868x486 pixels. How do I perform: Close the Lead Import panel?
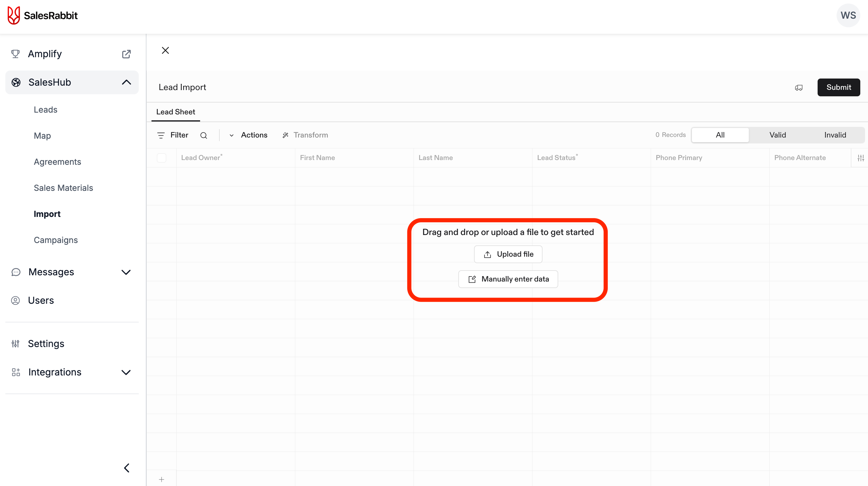coord(165,50)
